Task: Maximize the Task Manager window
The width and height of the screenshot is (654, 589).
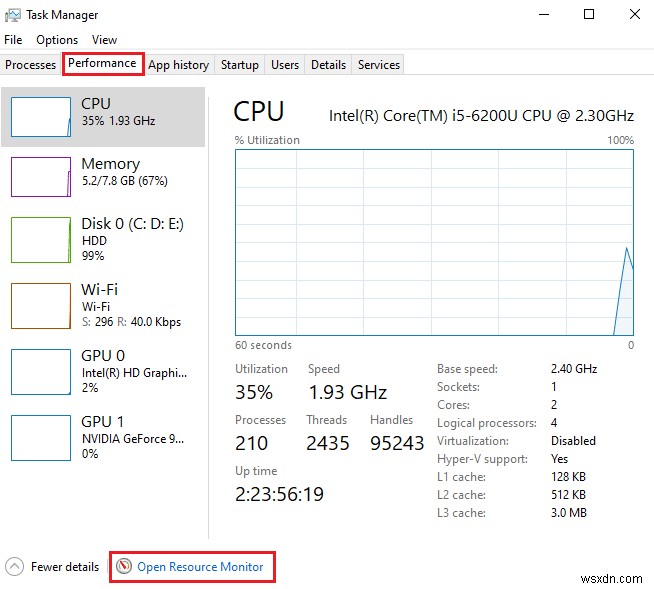Action: pyautogui.click(x=589, y=15)
